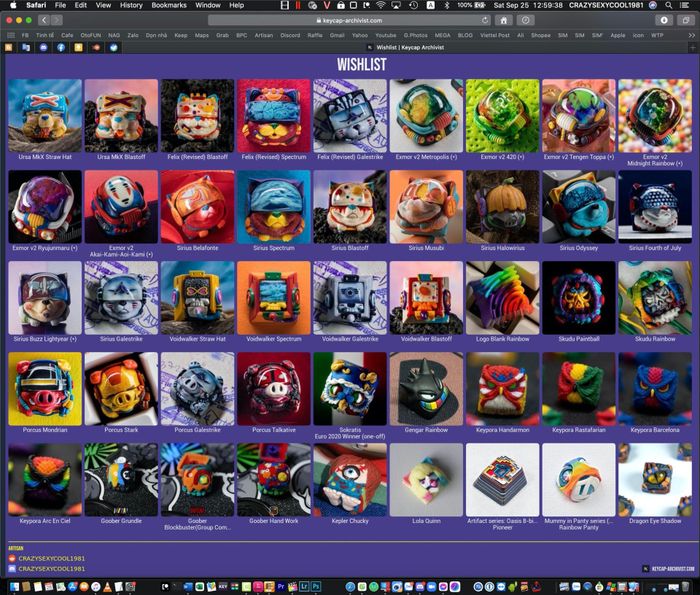This screenshot has width=700, height=595.
Task: Expand the History menu
Action: 130,5
